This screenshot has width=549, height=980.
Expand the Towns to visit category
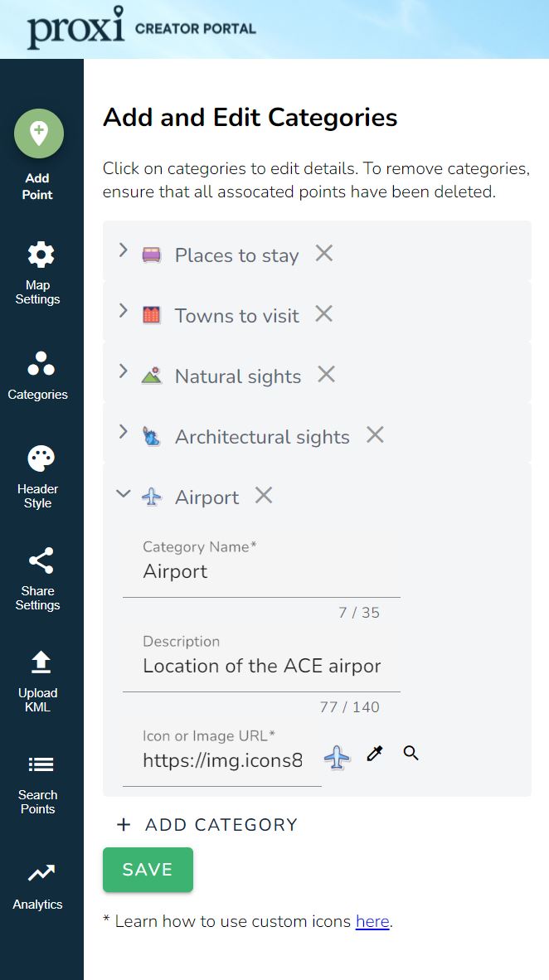click(x=123, y=311)
